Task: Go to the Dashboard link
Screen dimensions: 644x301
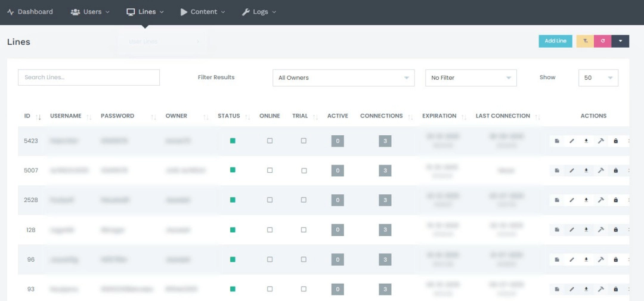Action: click(x=30, y=12)
